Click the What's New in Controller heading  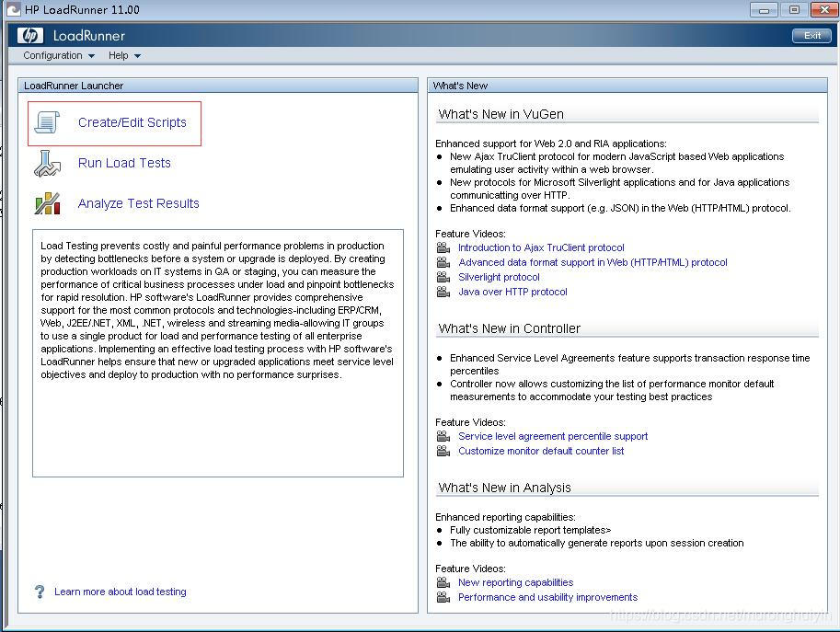pos(509,328)
